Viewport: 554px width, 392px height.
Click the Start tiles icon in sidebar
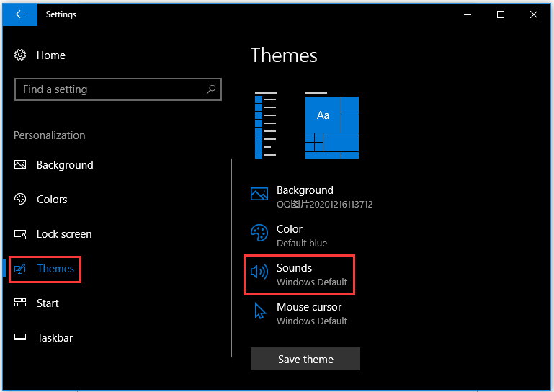click(x=20, y=303)
